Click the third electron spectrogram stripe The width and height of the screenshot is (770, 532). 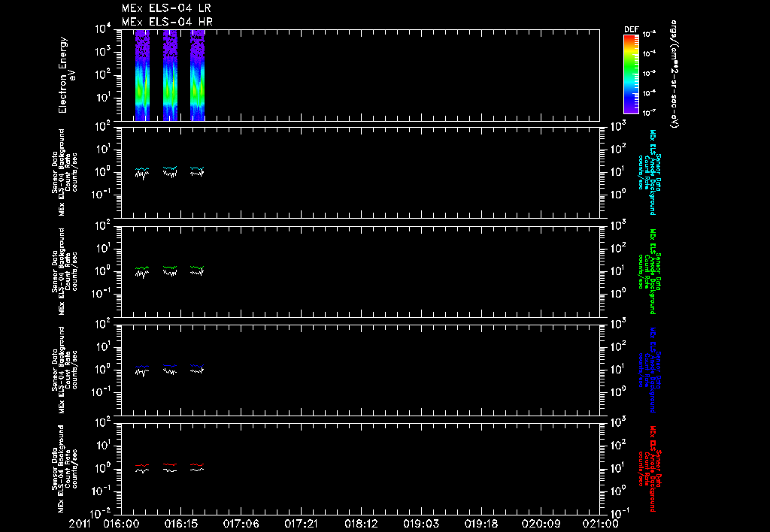[198, 75]
